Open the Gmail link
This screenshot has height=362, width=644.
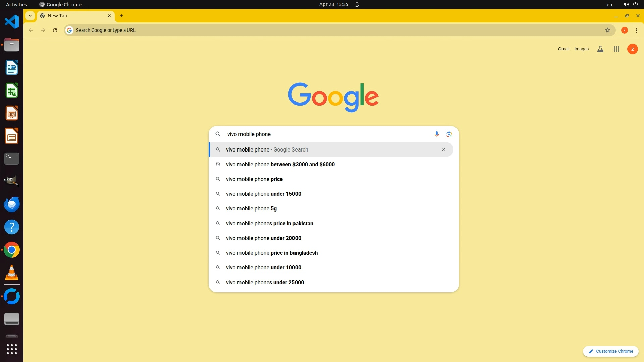click(563, 49)
